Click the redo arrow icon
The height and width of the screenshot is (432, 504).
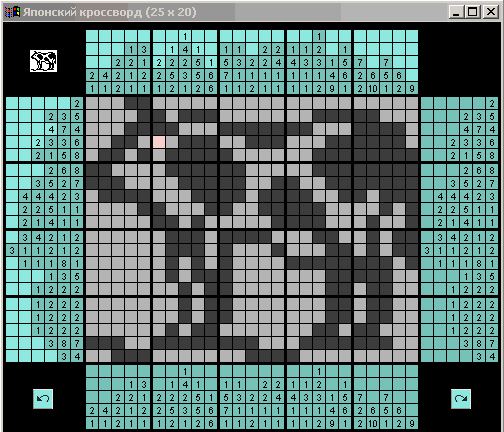(x=461, y=398)
